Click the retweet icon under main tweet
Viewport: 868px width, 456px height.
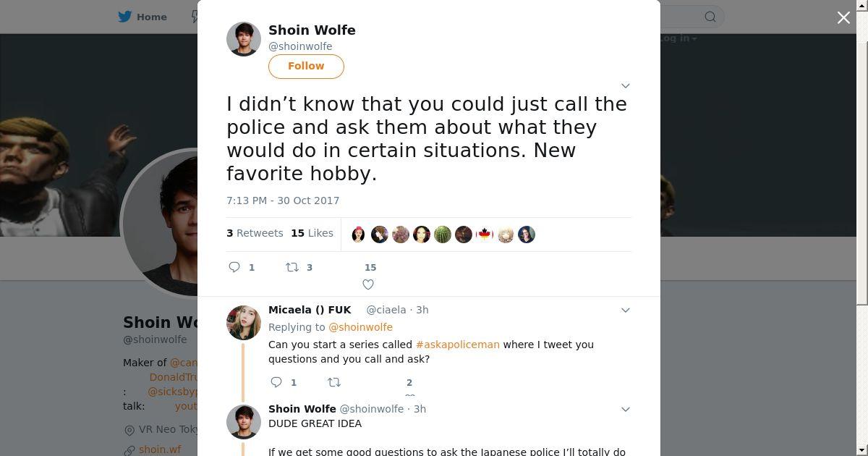coord(292,267)
